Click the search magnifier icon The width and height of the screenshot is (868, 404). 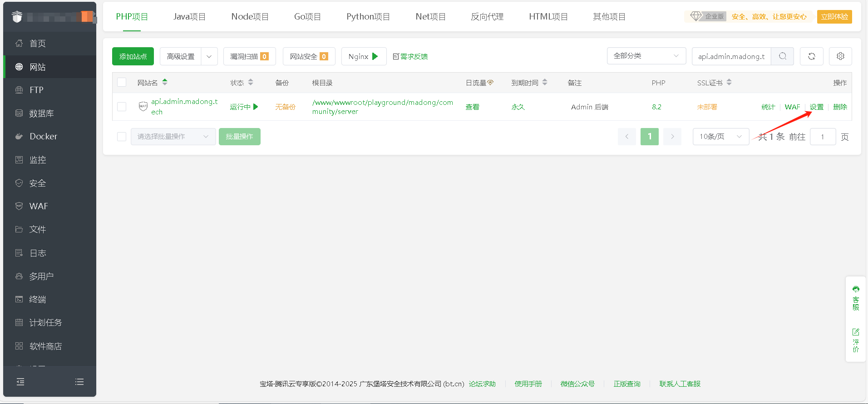coord(782,56)
